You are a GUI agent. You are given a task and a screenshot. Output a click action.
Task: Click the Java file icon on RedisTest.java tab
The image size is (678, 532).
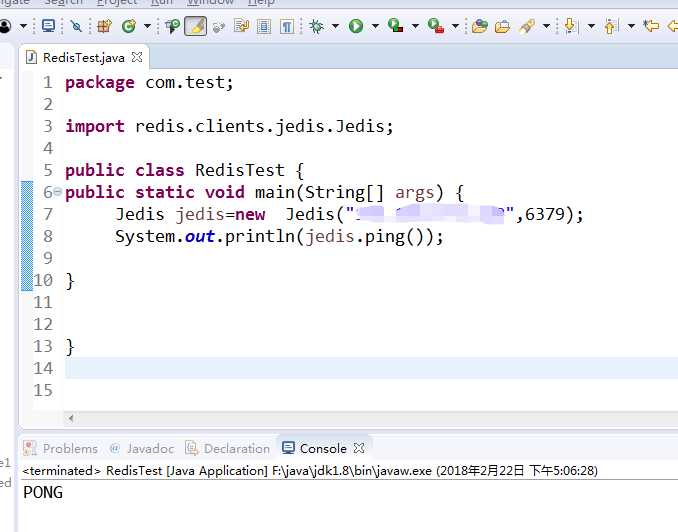tap(31, 57)
